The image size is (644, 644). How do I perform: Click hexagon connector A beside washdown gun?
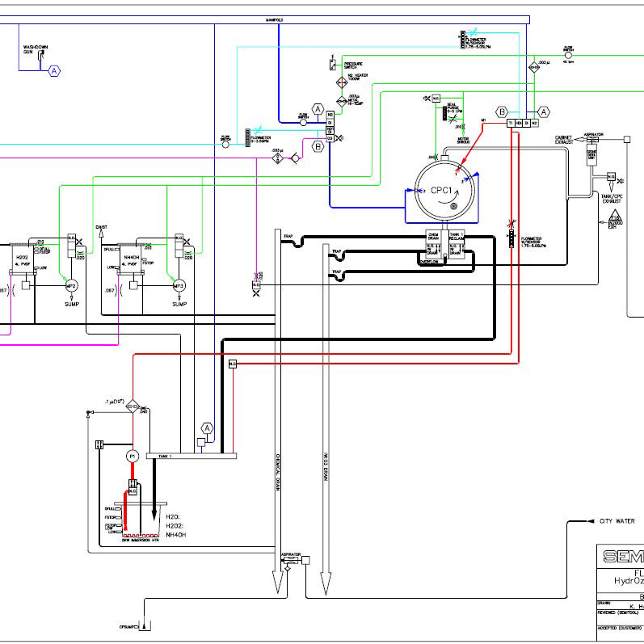[54, 71]
